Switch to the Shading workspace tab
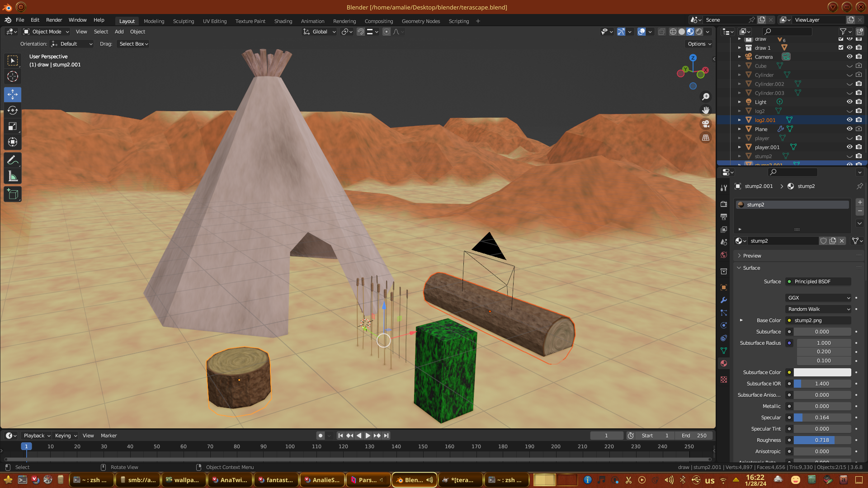 tap(283, 21)
